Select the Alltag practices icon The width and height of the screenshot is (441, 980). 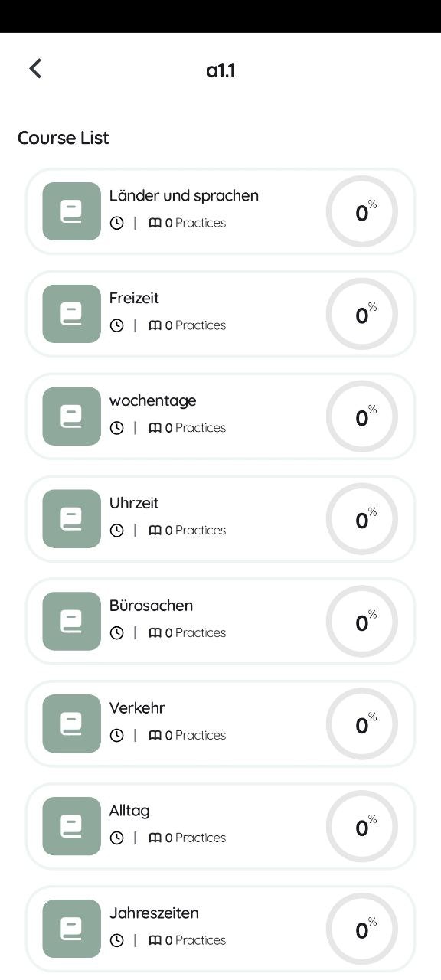[x=155, y=838]
